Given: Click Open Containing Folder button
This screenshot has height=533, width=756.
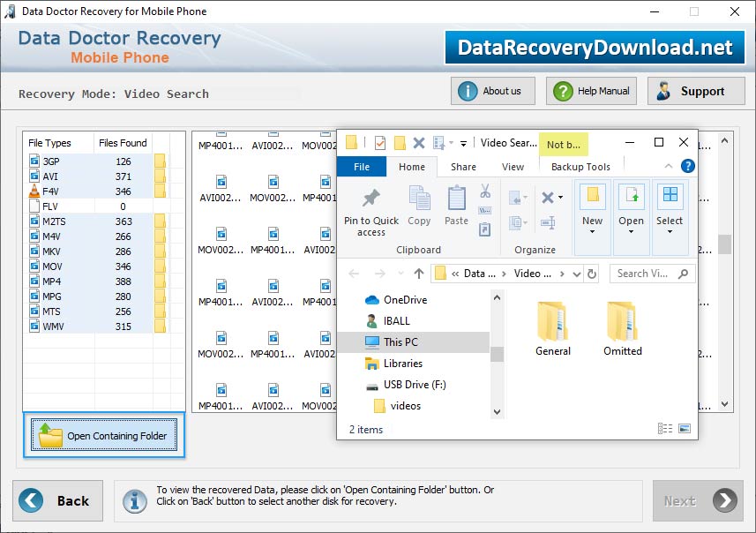Looking at the screenshot, I should click(x=104, y=435).
